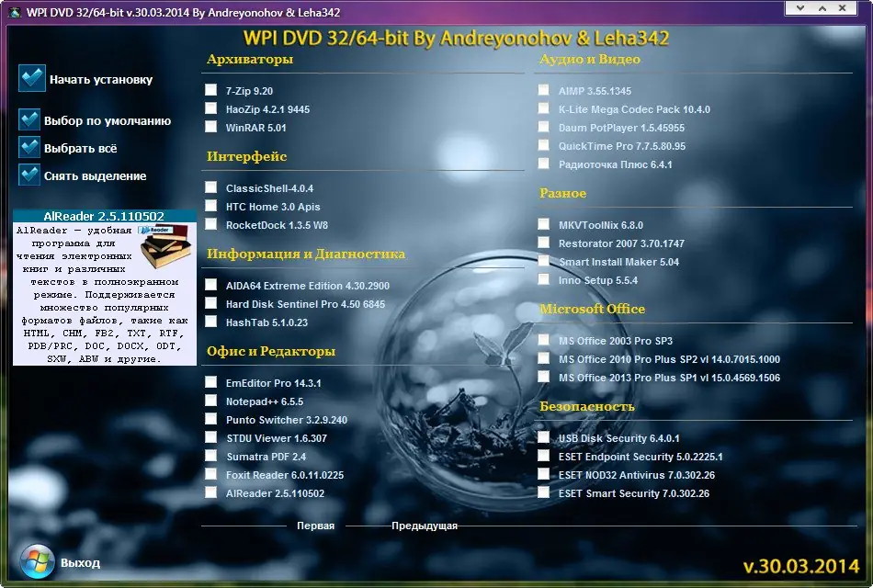
Task: Click the title bar down-arrow button
Action: tap(800, 7)
